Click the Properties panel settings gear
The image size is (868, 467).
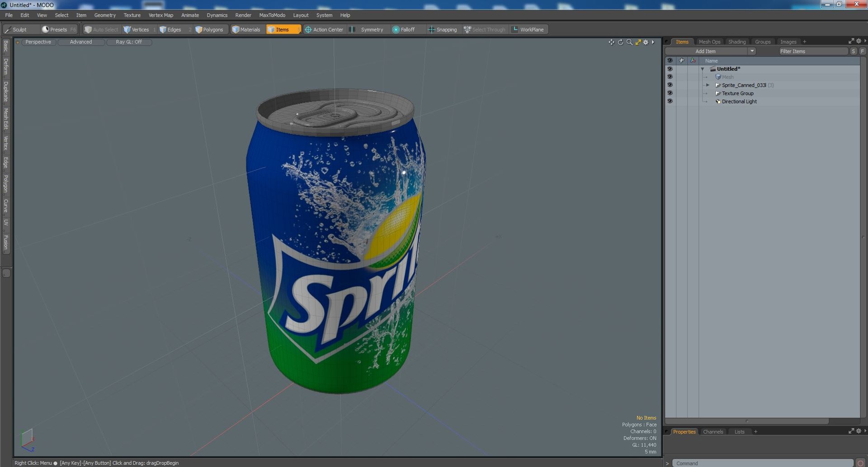(859, 431)
